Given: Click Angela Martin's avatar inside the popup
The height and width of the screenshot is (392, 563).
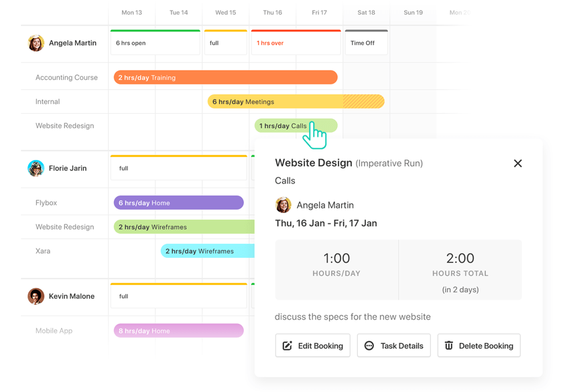Looking at the screenshot, I should click(283, 205).
